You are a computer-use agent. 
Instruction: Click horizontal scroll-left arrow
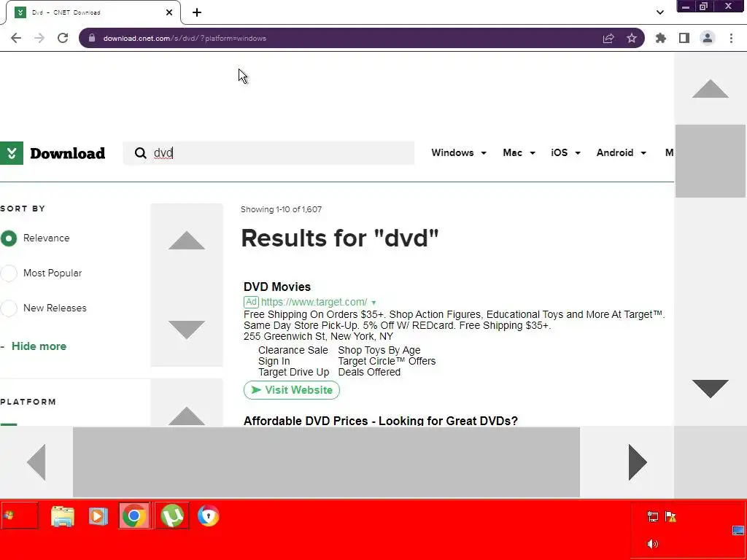click(36, 462)
